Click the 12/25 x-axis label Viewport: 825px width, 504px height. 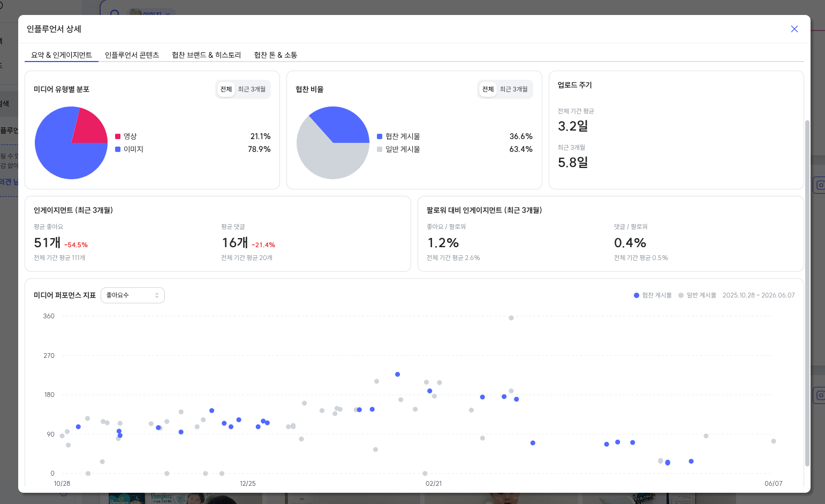[x=248, y=484]
